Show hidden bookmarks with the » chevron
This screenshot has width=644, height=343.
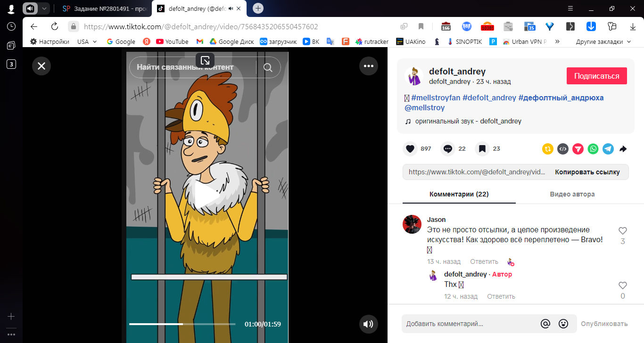[557, 41]
